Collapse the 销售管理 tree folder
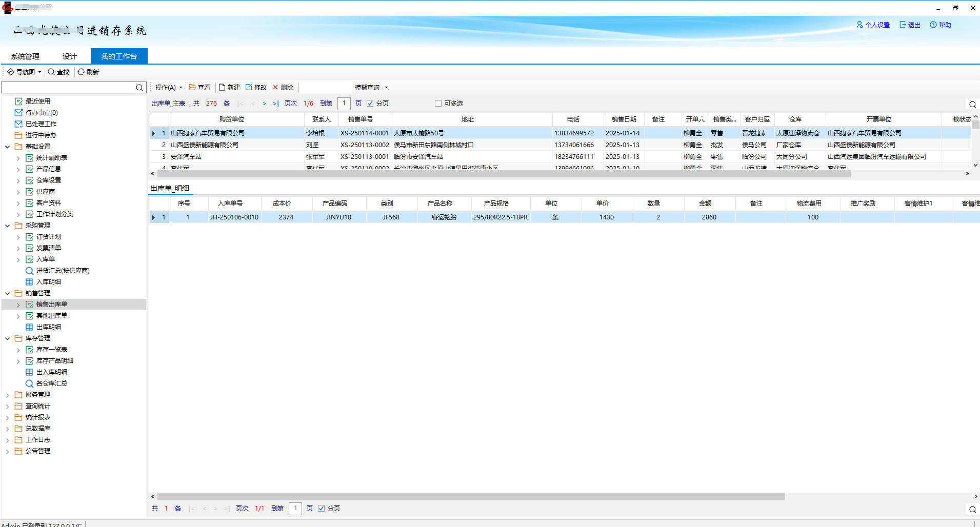This screenshot has width=980, height=527. tap(8, 293)
